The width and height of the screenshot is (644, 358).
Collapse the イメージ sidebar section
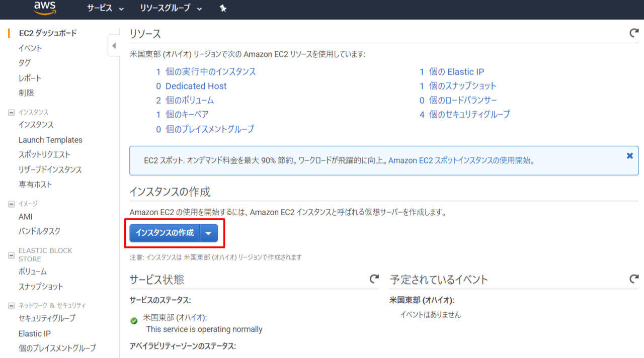point(12,204)
